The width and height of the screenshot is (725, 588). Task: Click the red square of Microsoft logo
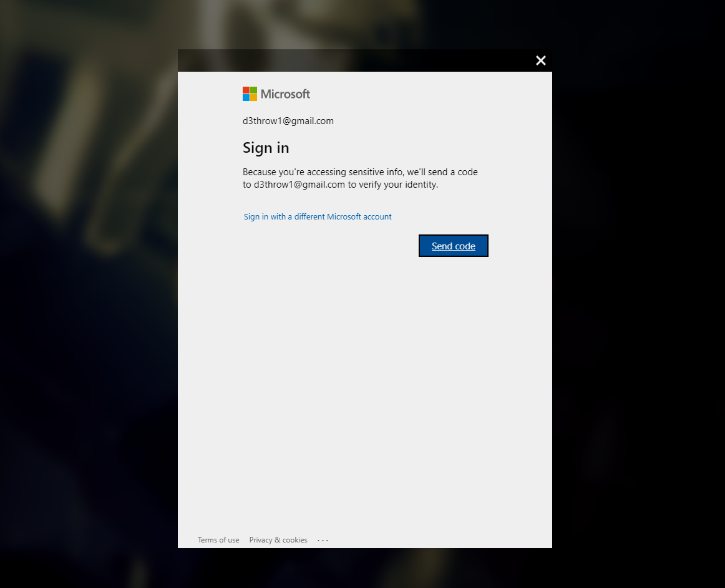click(x=246, y=90)
